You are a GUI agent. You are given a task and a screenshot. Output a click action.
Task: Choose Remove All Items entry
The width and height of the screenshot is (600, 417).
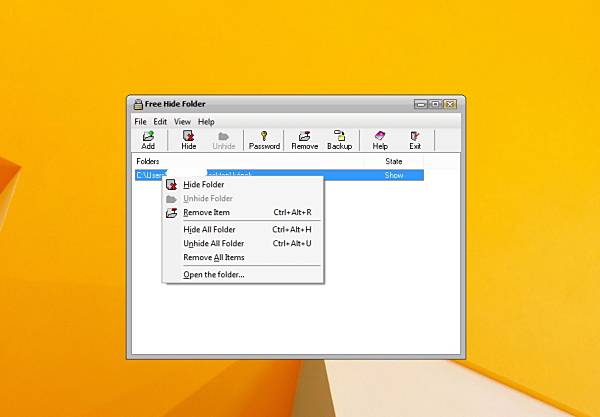(243, 257)
